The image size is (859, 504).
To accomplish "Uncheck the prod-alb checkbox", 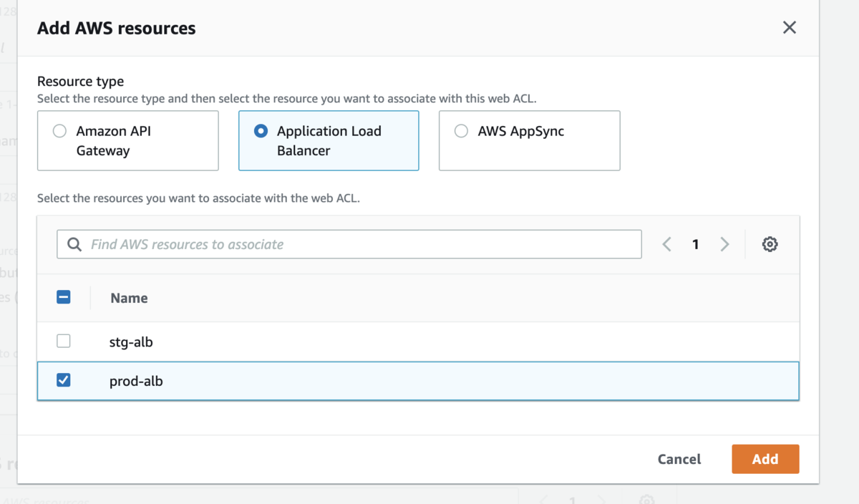I will click(x=64, y=381).
